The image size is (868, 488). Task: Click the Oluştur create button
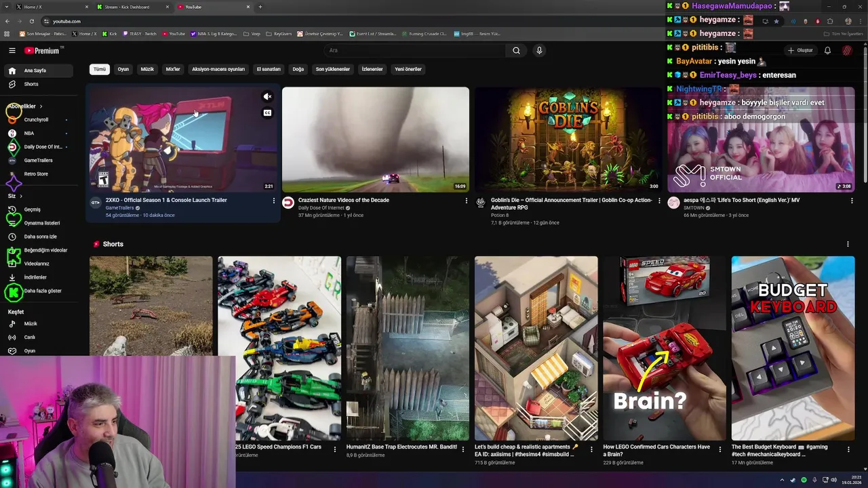(800, 50)
